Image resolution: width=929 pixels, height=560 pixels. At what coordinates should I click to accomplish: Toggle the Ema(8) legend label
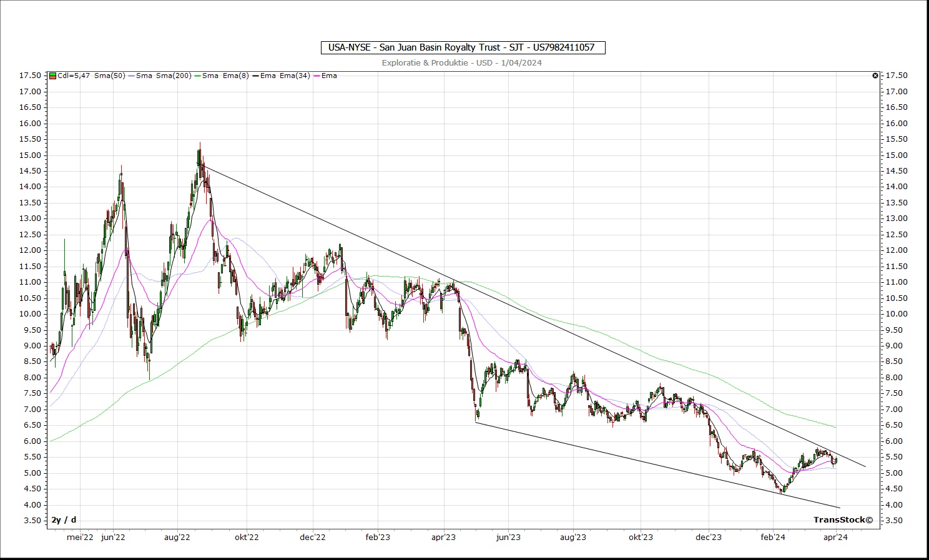[x=235, y=76]
